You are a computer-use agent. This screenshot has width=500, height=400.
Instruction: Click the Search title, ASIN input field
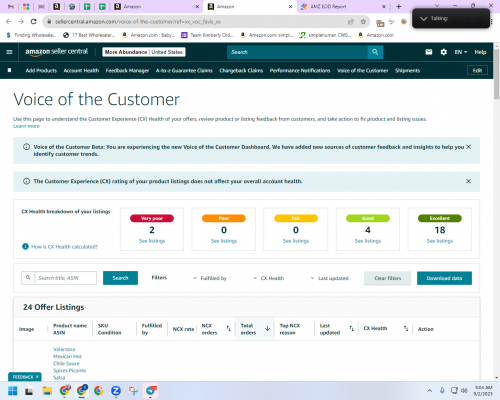[66, 278]
